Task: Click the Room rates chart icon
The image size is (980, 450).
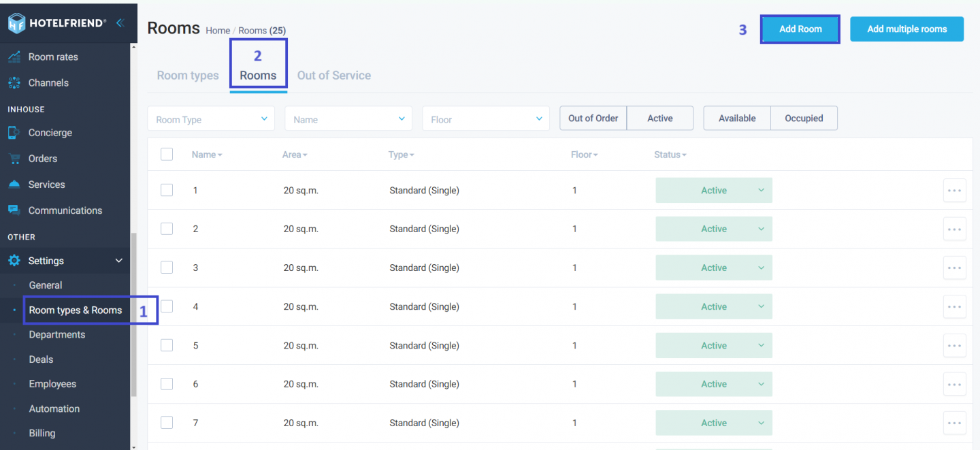Action: pos(14,57)
